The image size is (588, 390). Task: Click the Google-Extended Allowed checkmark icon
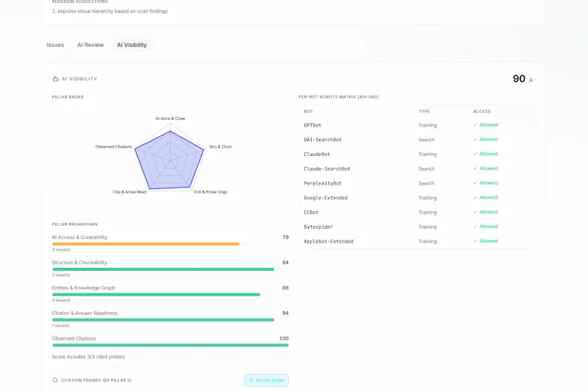click(475, 197)
